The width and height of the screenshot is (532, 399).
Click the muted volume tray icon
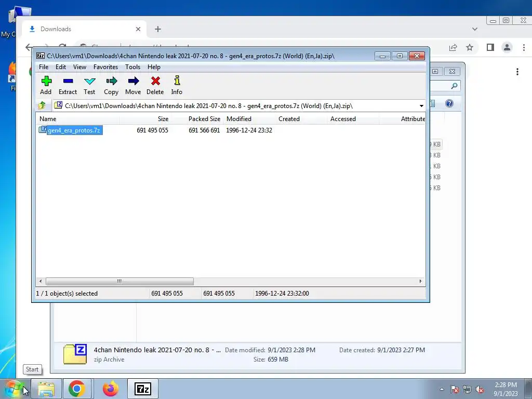point(480,389)
